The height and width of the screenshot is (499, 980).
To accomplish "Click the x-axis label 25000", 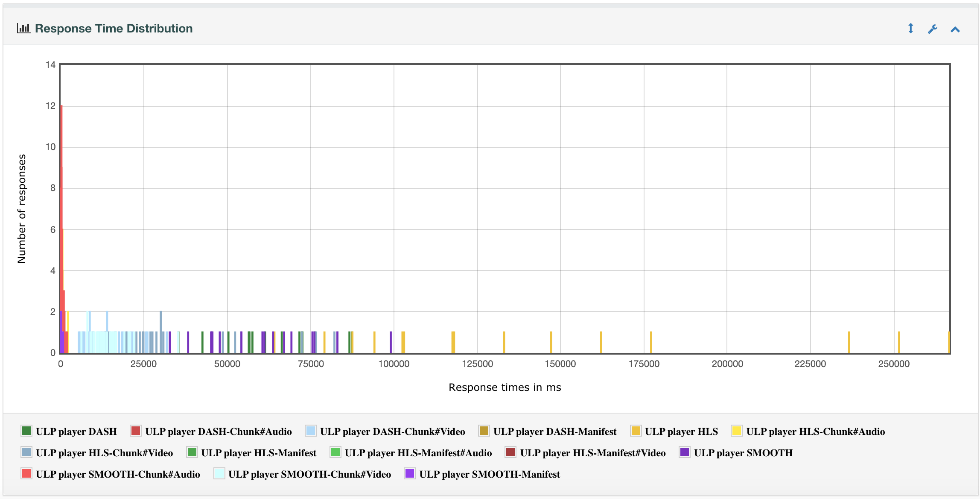I will 143,364.
